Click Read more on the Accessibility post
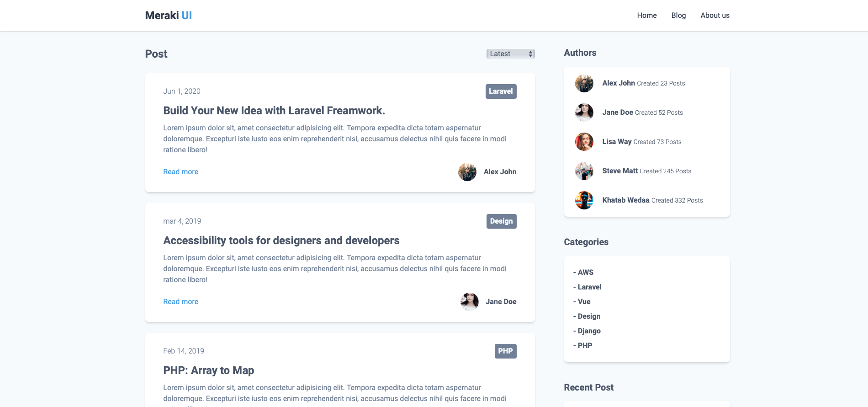Screen dimensions: 868x407 pos(180,302)
